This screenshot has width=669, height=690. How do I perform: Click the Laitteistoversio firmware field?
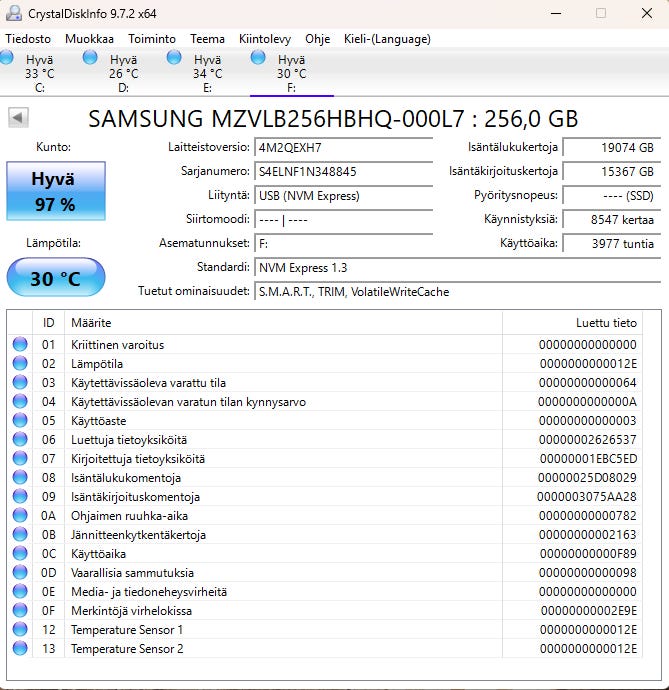coord(344,147)
